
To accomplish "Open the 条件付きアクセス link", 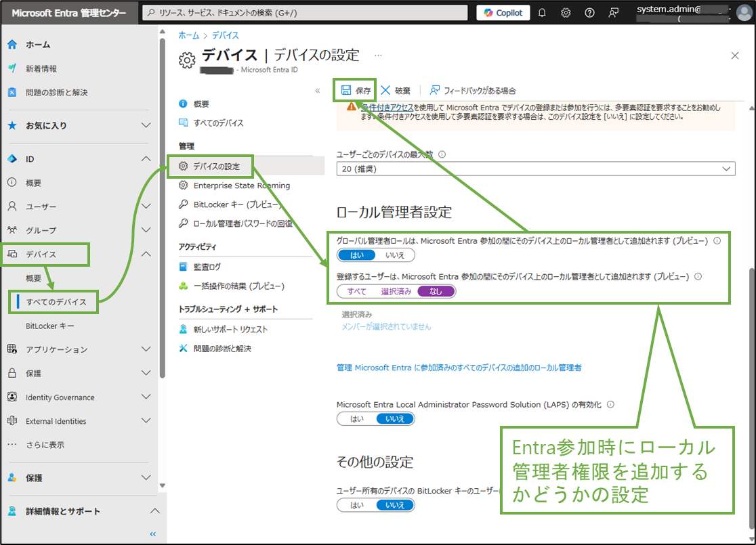I will (387, 108).
